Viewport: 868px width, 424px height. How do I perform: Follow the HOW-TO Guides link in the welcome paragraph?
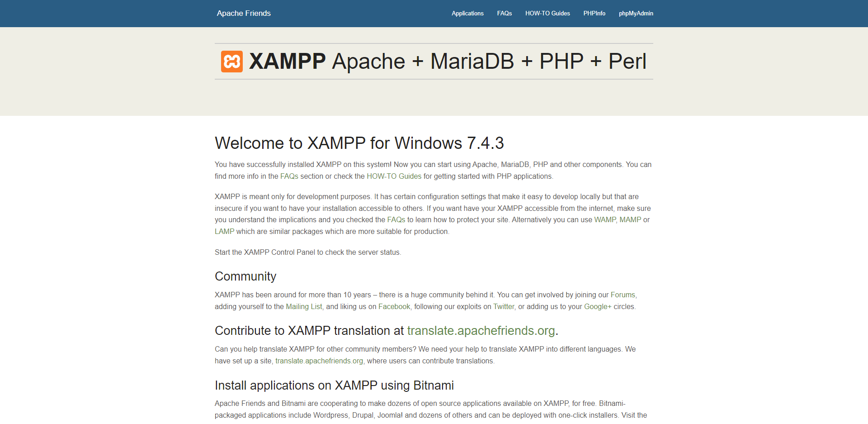394,176
